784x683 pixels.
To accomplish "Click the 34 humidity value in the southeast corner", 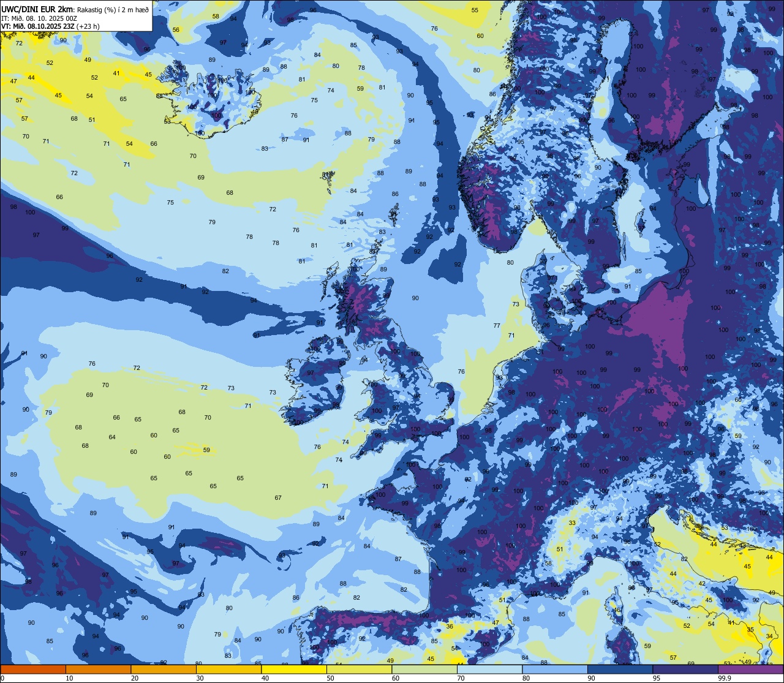I will point(769,636).
